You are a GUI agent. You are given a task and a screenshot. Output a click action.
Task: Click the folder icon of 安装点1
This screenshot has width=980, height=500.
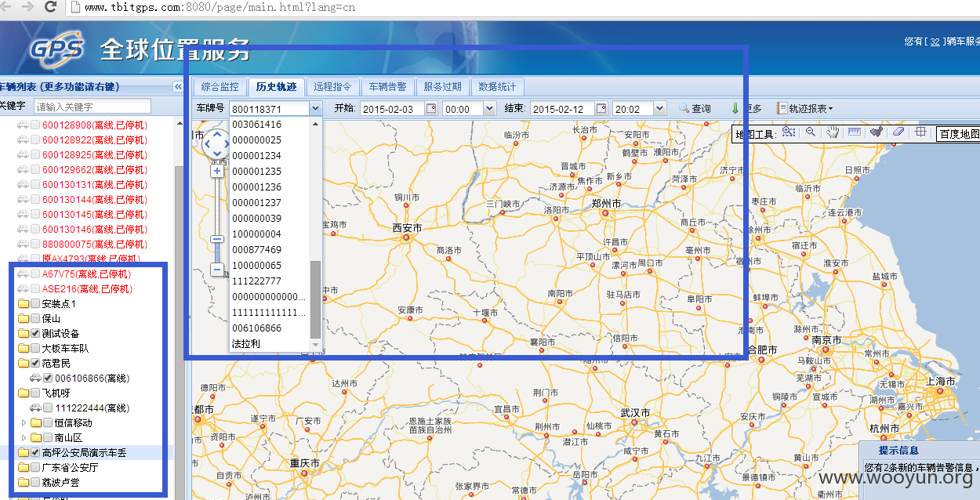pyautogui.click(x=24, y=303)
